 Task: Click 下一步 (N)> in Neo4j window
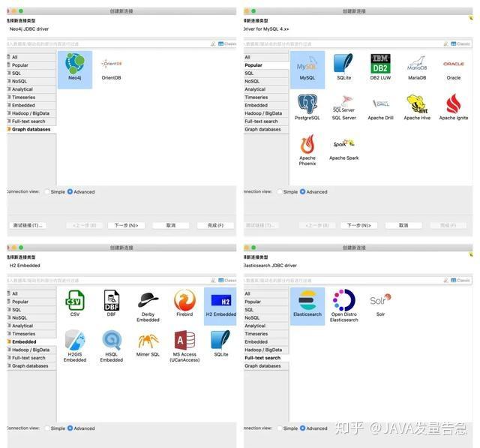tap(126, 225)
